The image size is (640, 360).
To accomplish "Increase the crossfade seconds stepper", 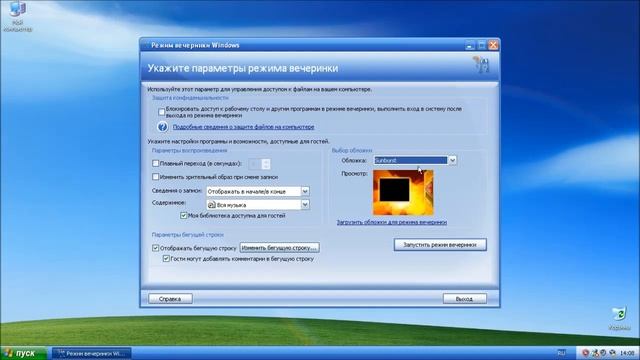I will click(266, 161).
